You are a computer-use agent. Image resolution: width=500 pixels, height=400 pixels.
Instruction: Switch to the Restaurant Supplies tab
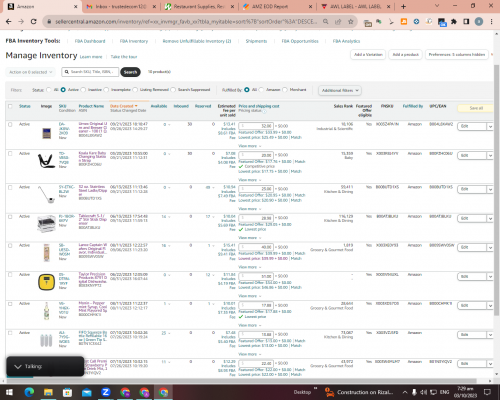pos(199,7)
